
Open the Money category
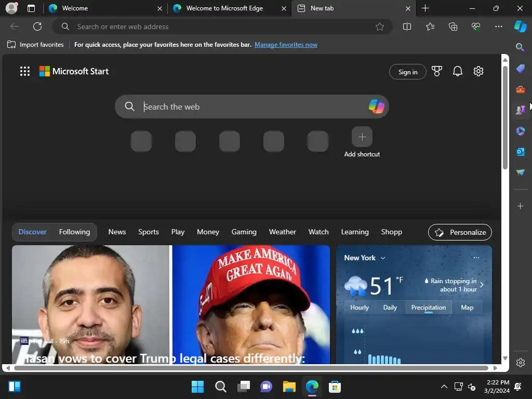[208, 232]
